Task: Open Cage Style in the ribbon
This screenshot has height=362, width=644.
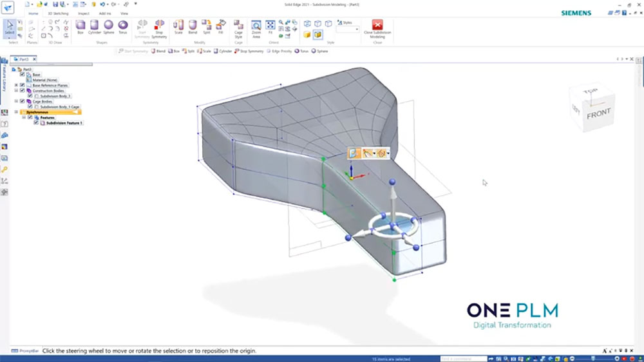Action: 238,29
